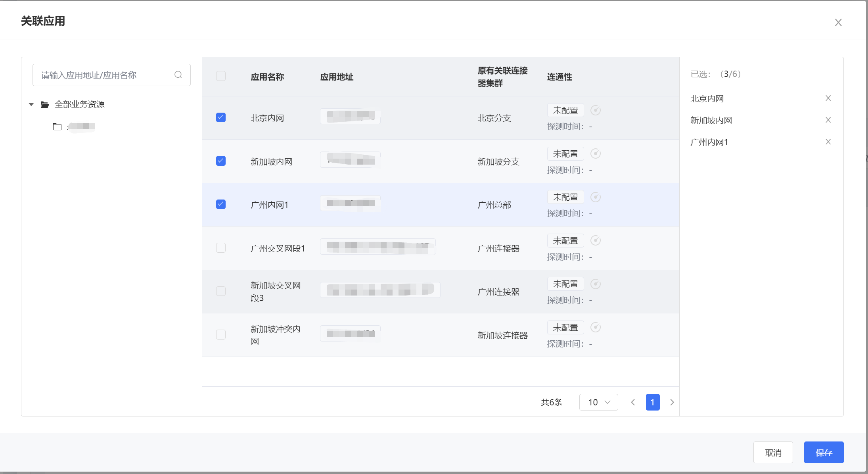The width and height of the screenshot is (868, 474).
Task: Run connectivity probe for 广州内网1
Action: (x=595, y=197)
